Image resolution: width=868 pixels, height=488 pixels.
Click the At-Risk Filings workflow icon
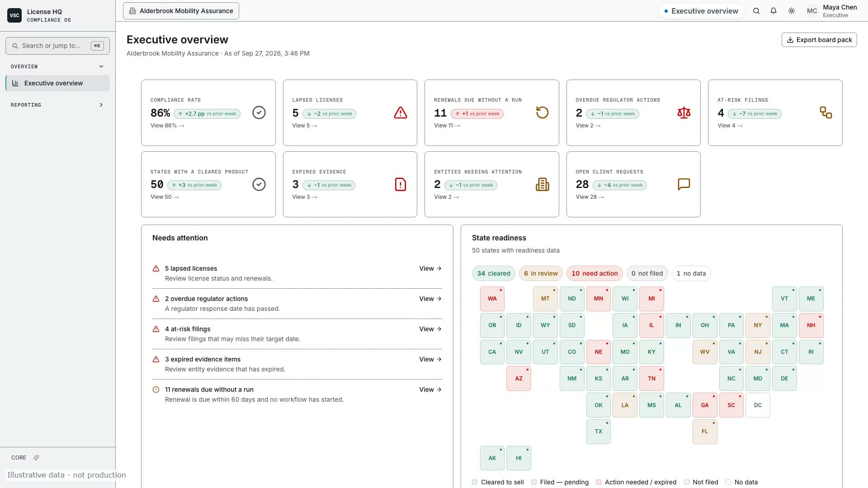point(826,113)
